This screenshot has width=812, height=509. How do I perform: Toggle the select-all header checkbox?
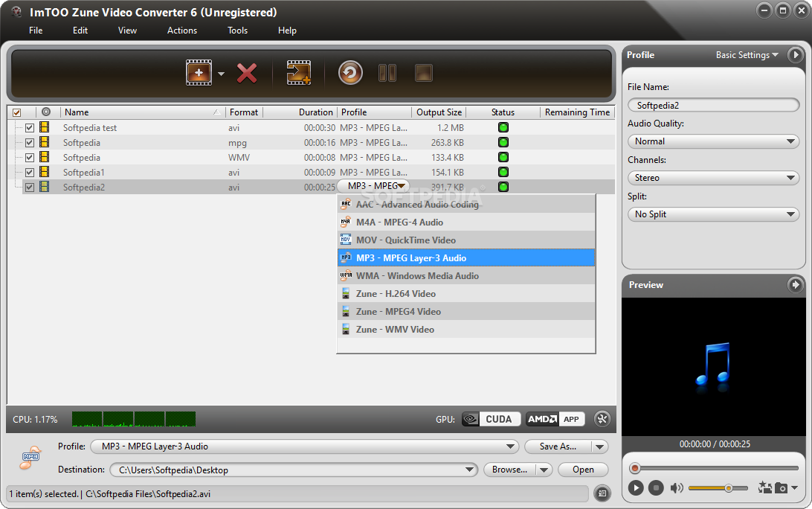16,112
